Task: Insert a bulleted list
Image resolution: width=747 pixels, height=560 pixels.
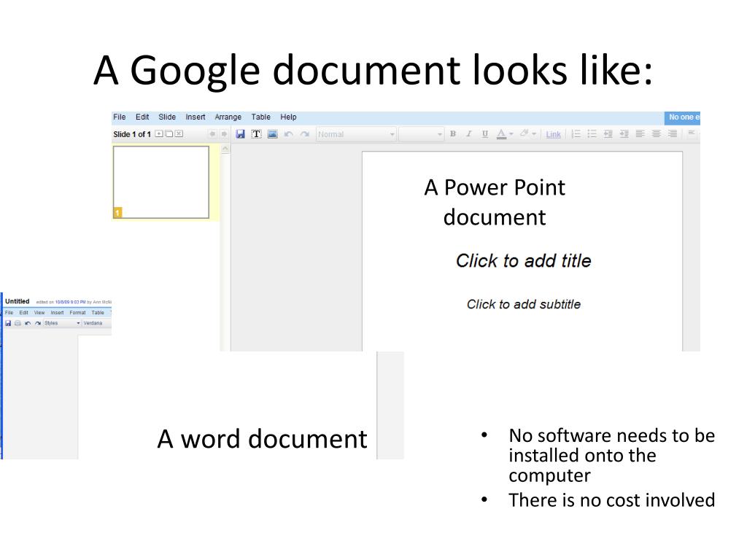Action: (592, 134)
